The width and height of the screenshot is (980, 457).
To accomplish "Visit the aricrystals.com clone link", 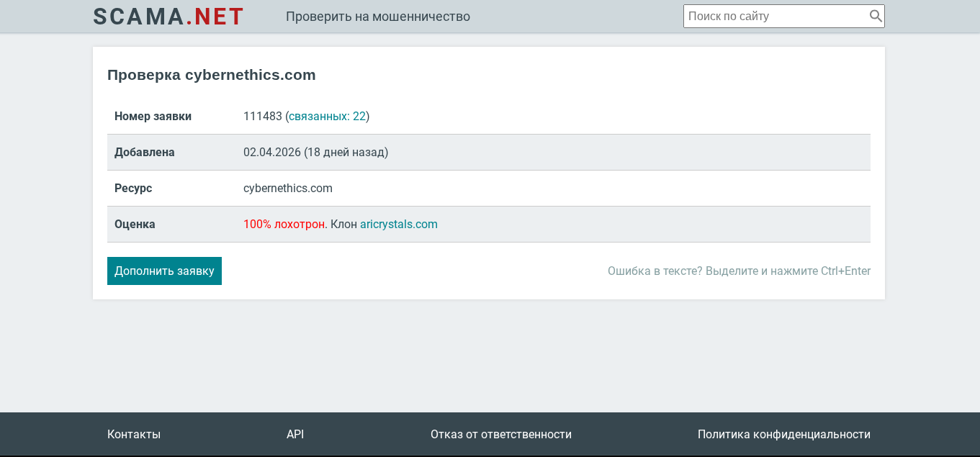I will pos(398,224).
